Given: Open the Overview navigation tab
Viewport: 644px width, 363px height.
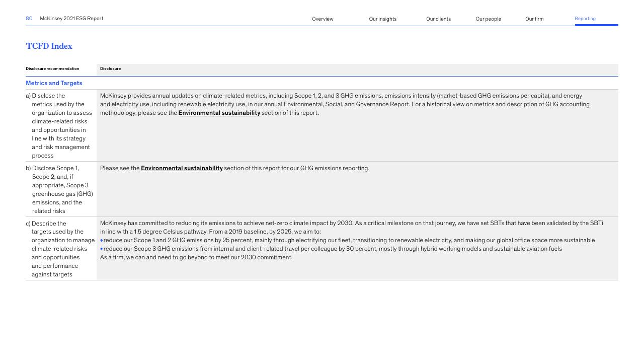Looking at the screenshot, I should point(323,19).
